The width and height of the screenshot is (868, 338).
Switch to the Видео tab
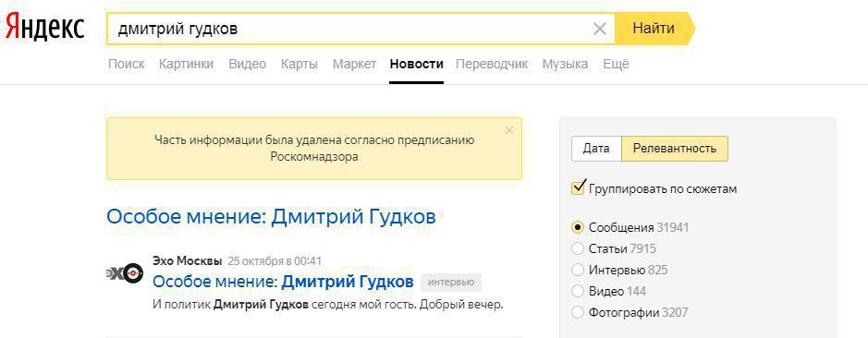(x=248, y=64)
